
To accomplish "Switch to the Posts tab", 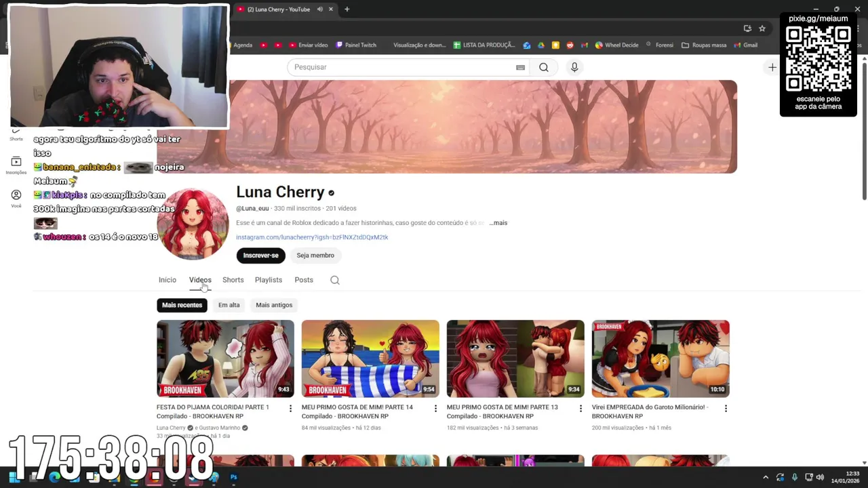I will [x=304, y=280].
